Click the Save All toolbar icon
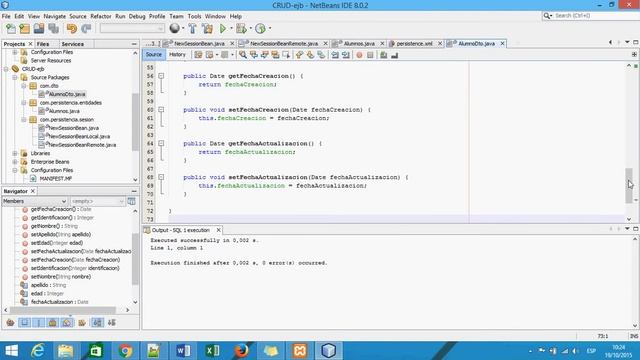 [53, 29]
